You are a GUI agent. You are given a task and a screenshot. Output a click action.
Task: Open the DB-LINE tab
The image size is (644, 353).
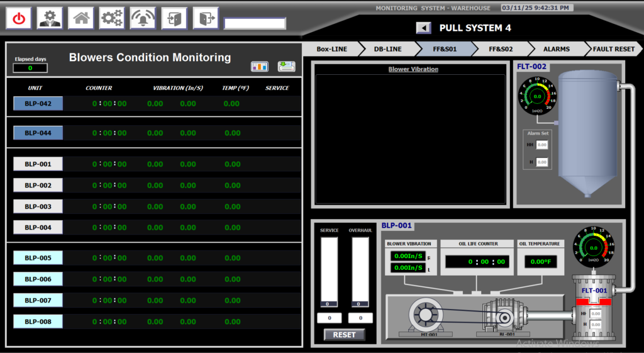[x=387, y=49]
